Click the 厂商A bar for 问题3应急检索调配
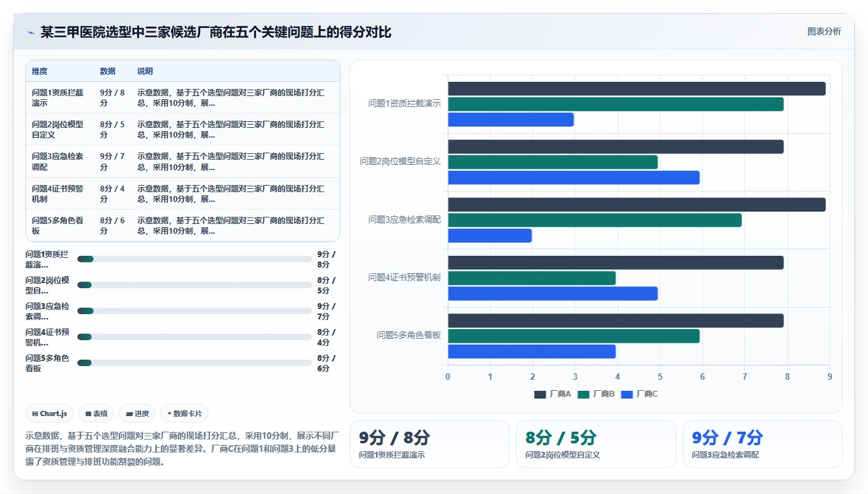This screenshot has height=494, width=868. click(637, 204)
